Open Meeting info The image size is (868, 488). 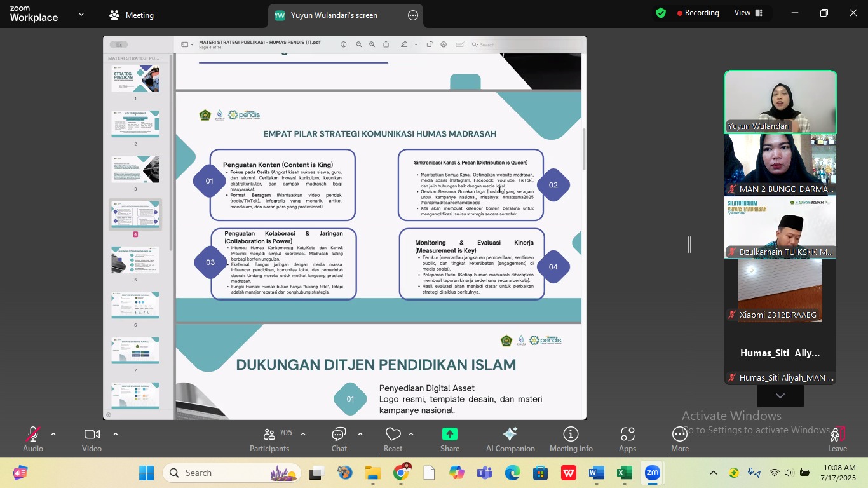(x=571, y=438)
